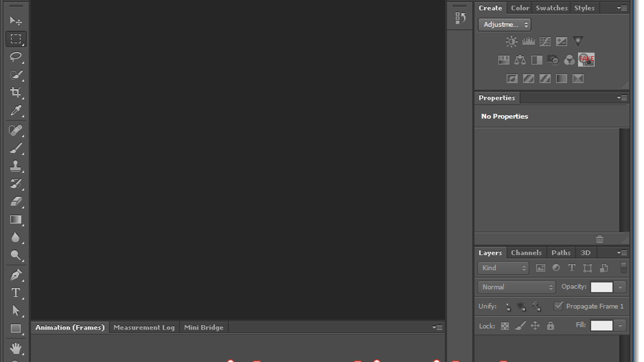Screen dimensions: 644x362
Task: Select the Hand tool
Action: tap(16, 348)
